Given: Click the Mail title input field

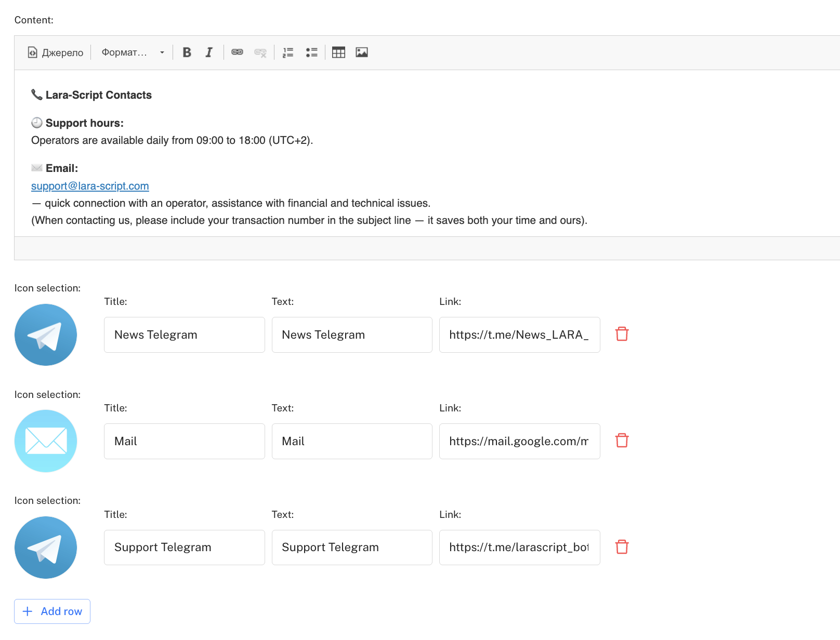Looking at the screenshot, I should (184, 441).
